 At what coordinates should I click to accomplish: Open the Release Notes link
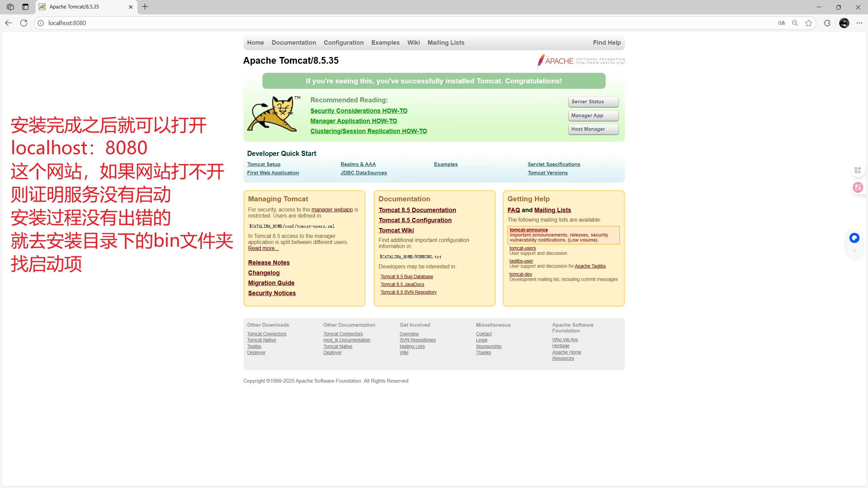pos(269,263)
